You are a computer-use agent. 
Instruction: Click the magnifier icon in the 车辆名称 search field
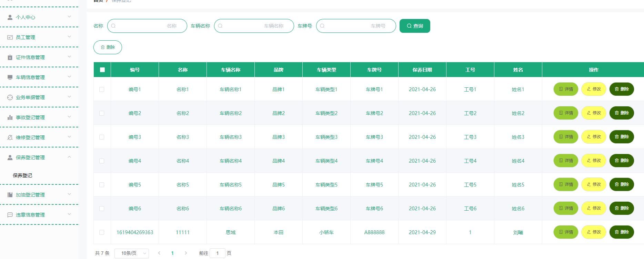[220, 26]
